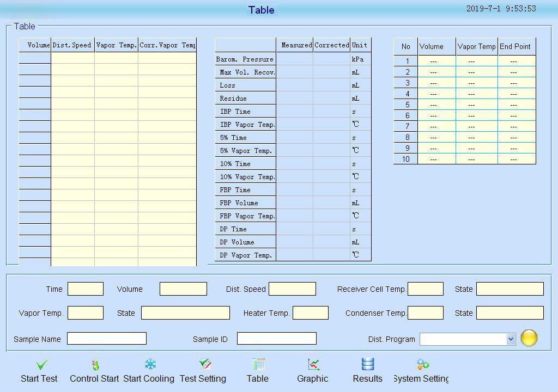Select row 1 in the No table
This screenshot has height=392, width=558.
pyautogui.click(x=406, y=61)
